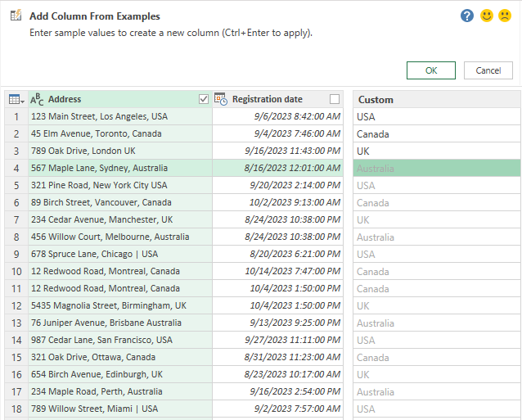Select '987 Cedar Lane, San Francisco, USA' cell
Viewport: 522px width, 420px height.
tap(120, 341)
